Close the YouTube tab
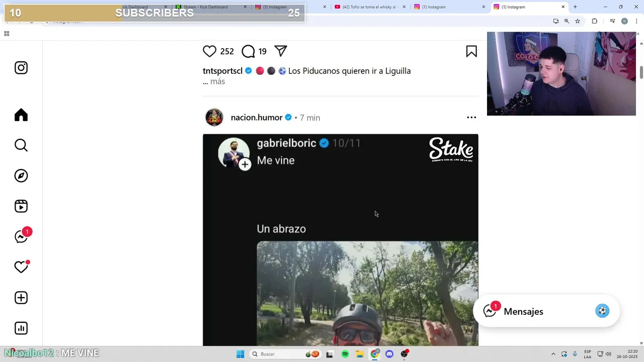 tap(404, 7)
